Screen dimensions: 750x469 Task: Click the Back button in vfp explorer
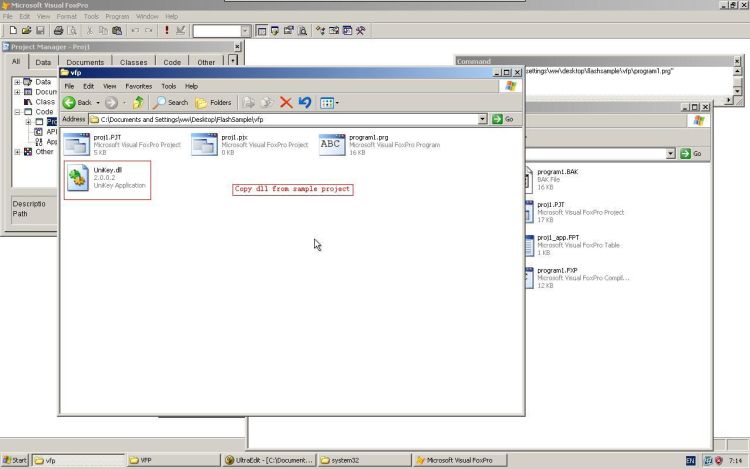coord(77,102)
